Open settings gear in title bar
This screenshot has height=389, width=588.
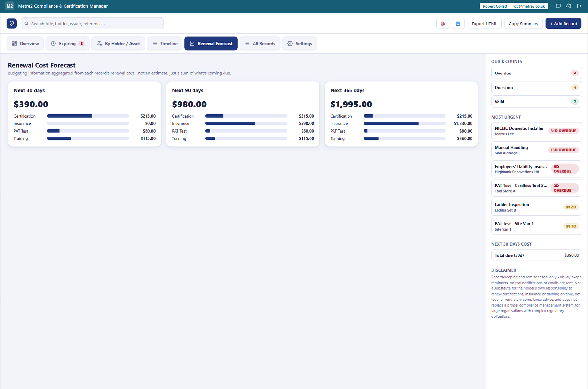click(569, 6)
